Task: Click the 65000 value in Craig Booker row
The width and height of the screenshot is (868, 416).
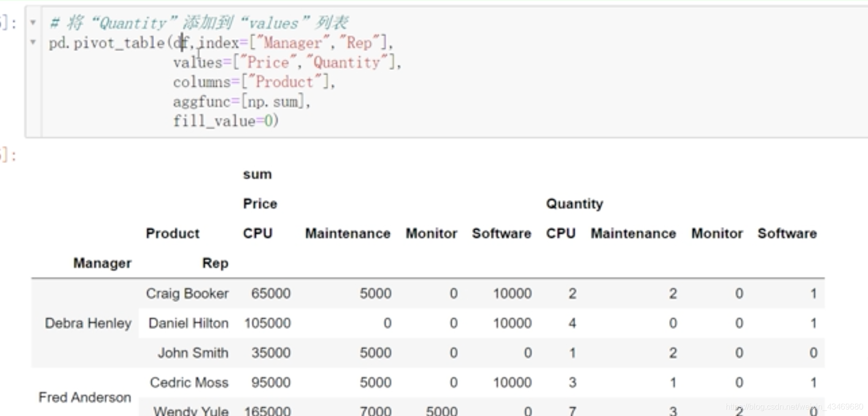Action: click(x=271, y=294)
